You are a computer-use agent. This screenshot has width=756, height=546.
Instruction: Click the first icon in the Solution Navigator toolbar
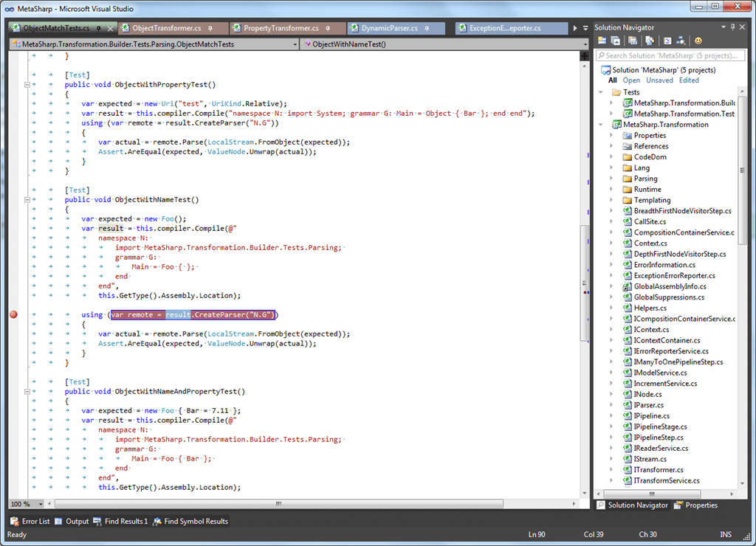[602, 41]
